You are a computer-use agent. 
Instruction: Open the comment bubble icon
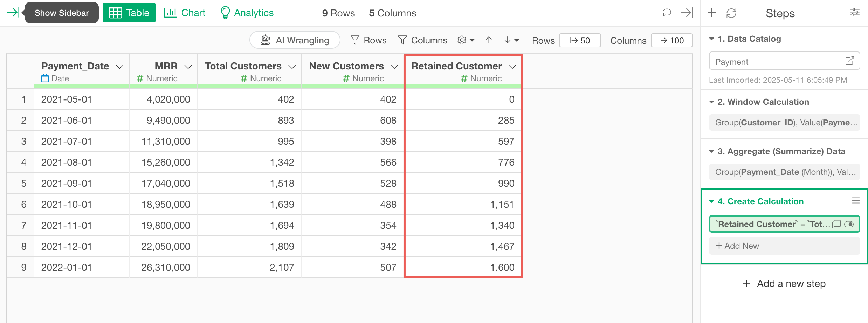click(x=667, y=13)
